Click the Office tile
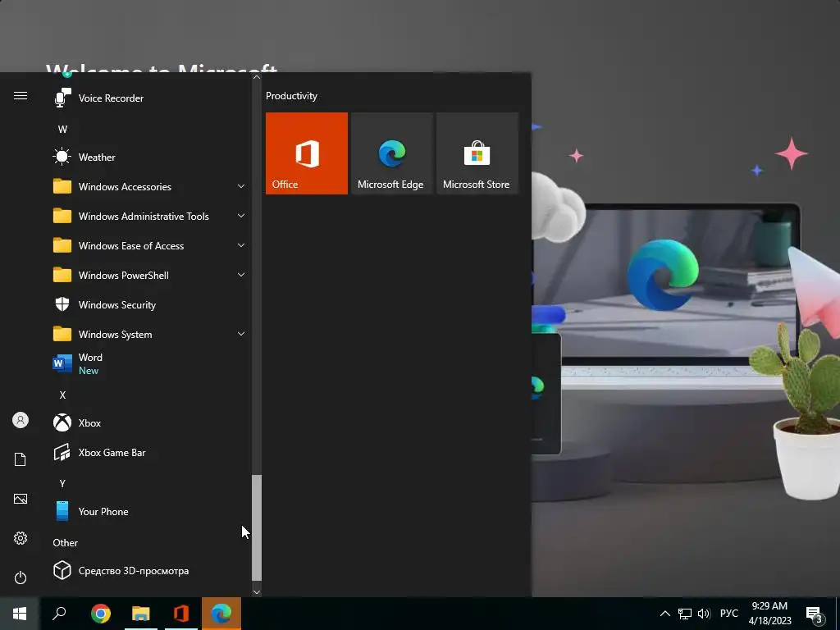Viewport: 840px width, 630px height. [307, 153]
